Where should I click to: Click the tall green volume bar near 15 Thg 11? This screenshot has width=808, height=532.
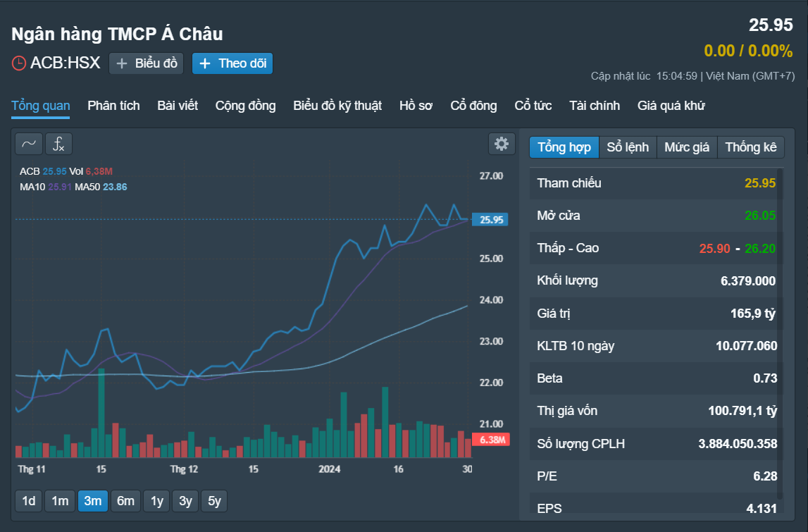101,413
